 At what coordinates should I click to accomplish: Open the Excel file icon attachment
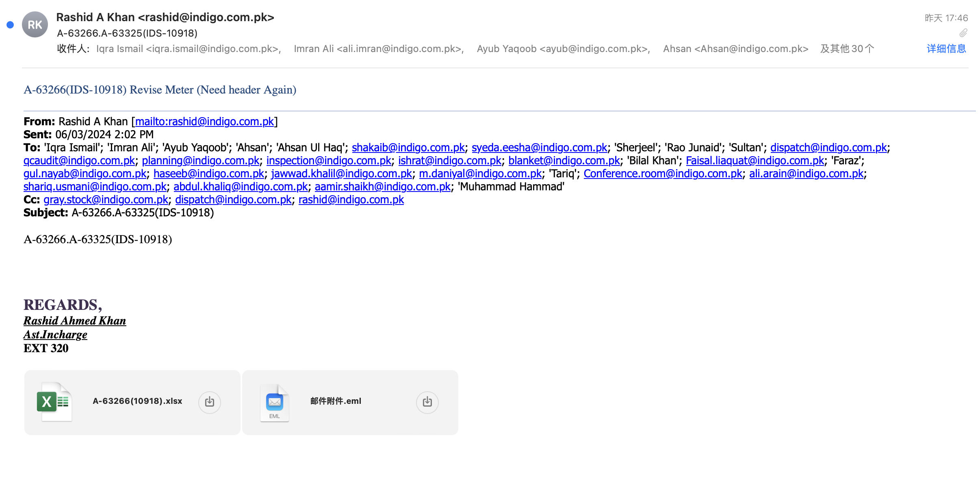click(x=54, y=402)
